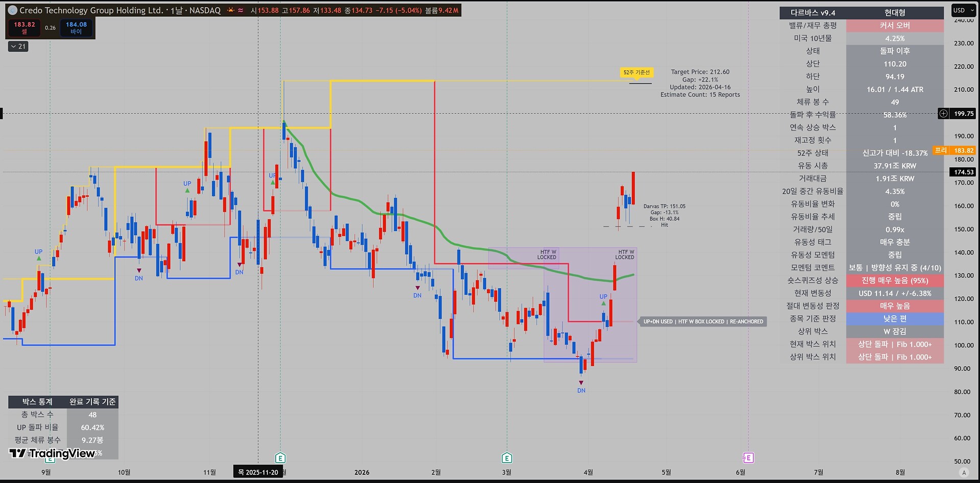Viewport: 980px width, 483px height.
Task: Click the 2025-11-20 date label on time axis
Action: point(258,472)
